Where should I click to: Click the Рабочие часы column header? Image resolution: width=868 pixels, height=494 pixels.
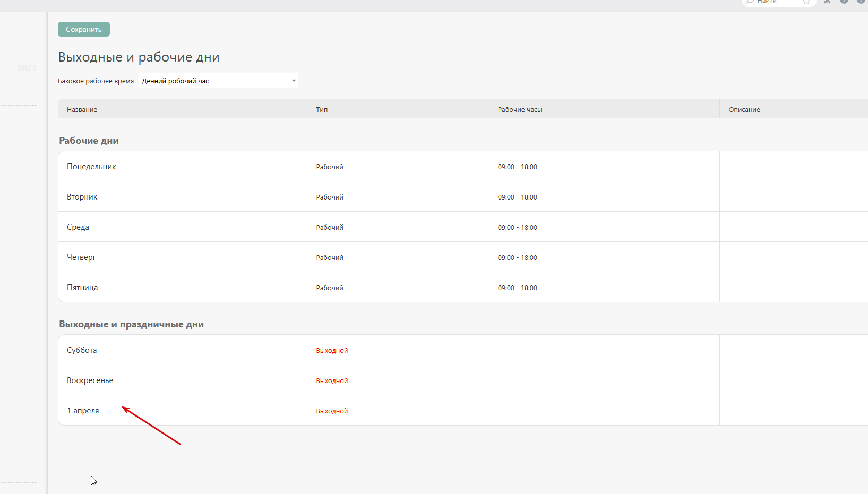coord(520,109)
